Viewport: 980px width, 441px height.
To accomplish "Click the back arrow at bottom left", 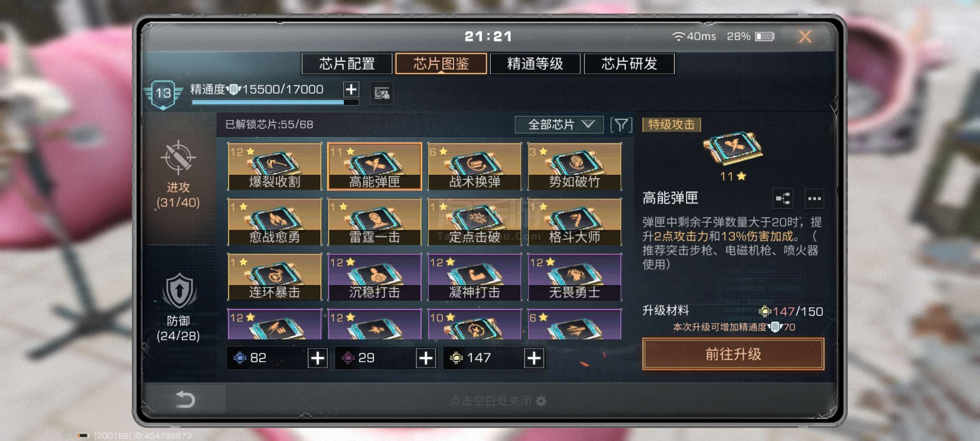I will (x=185, y=399).
